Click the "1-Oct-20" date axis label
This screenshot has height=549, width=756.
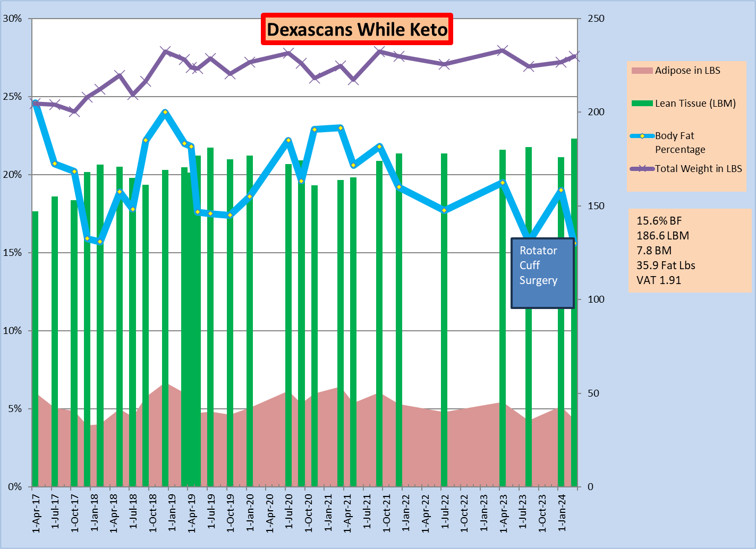[309, 513]
